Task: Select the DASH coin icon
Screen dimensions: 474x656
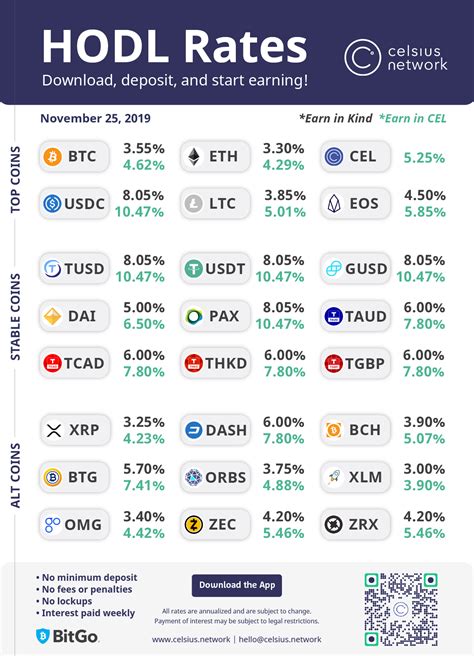Action: 194,430
